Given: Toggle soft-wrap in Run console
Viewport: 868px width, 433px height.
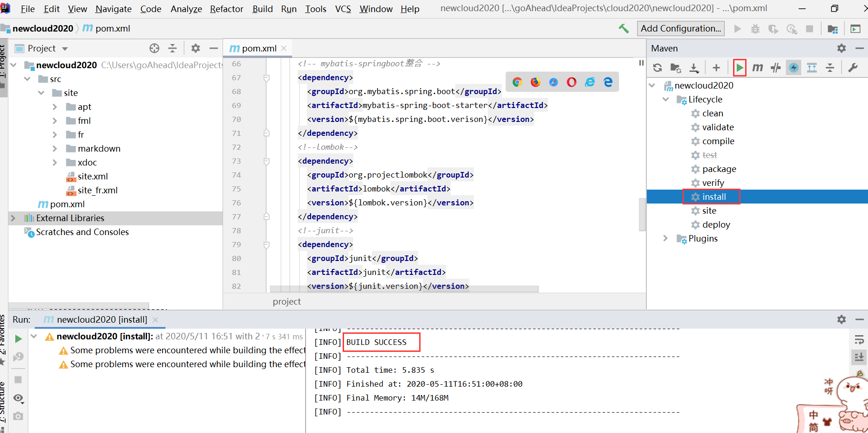Looking at the screenshot, I should (x=859, y=340).
